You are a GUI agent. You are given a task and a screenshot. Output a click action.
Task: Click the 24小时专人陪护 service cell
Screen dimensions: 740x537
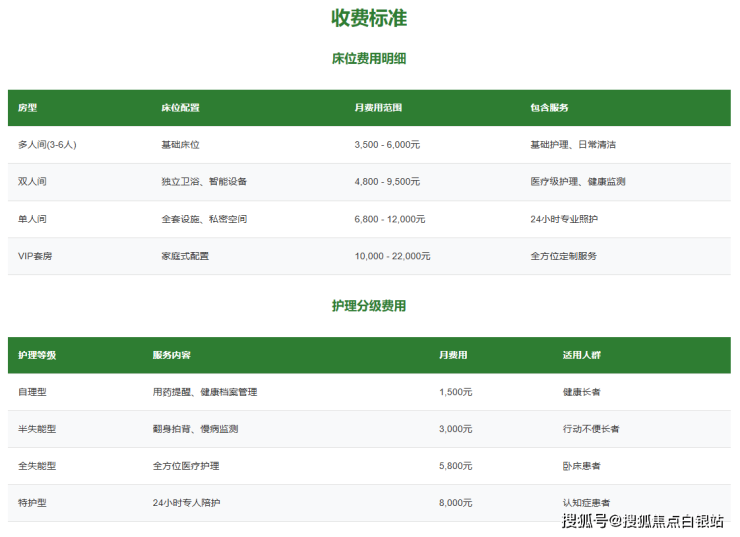coord(186,503)
